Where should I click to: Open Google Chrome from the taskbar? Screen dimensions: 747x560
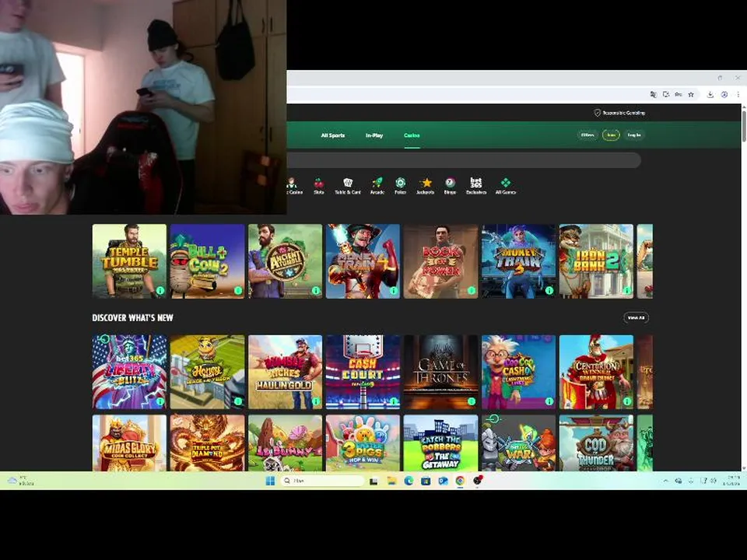tap(460, 481)
